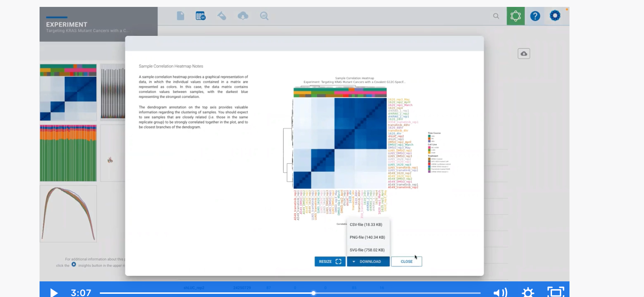Select the CSV-file (18.33 KB) entry

(365, 224)
